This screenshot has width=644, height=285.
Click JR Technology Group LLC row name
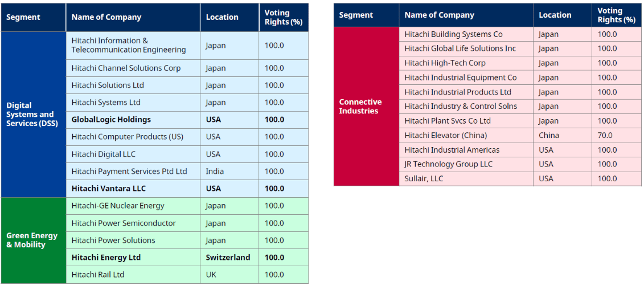click(449, 164)
